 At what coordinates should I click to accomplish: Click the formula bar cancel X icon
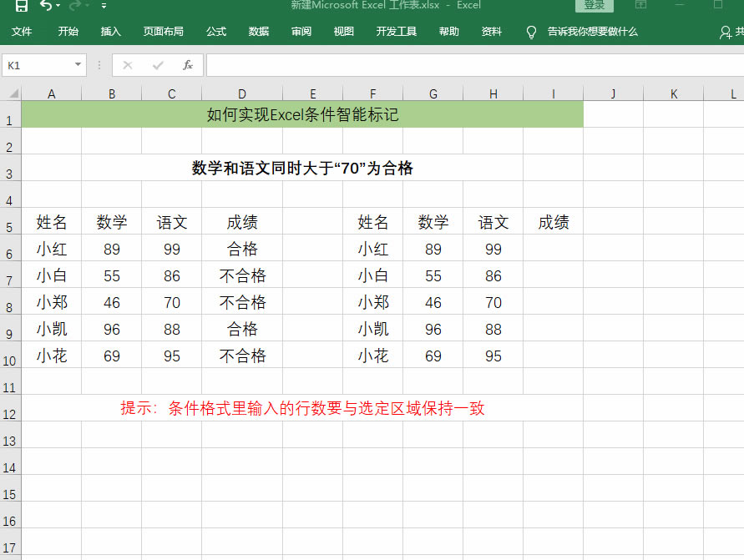coord(128,65)
